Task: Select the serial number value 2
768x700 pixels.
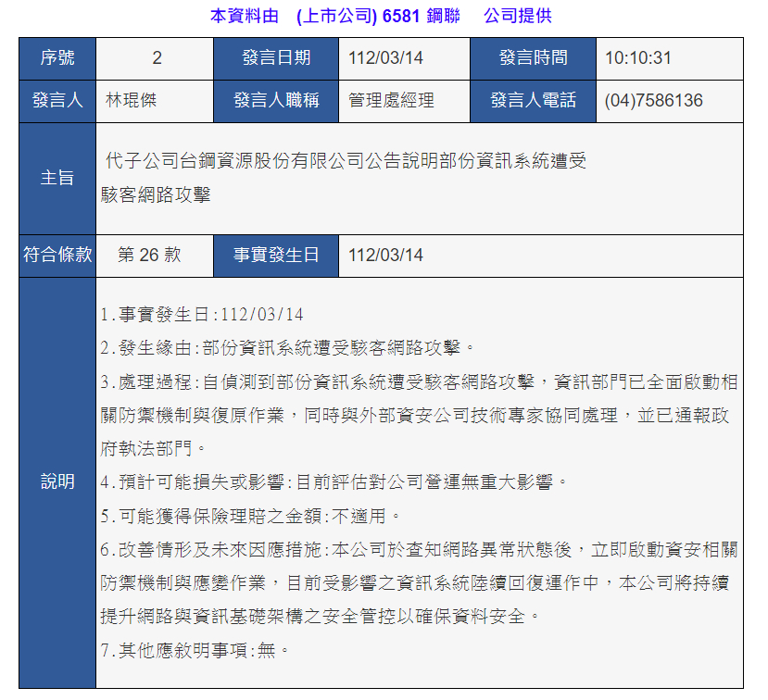Action: [156, 58]
